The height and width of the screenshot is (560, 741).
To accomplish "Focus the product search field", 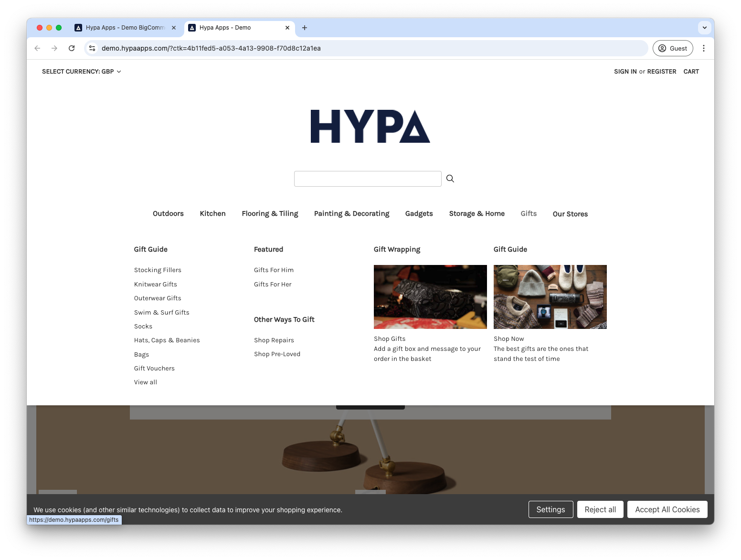I will [368, 179].
